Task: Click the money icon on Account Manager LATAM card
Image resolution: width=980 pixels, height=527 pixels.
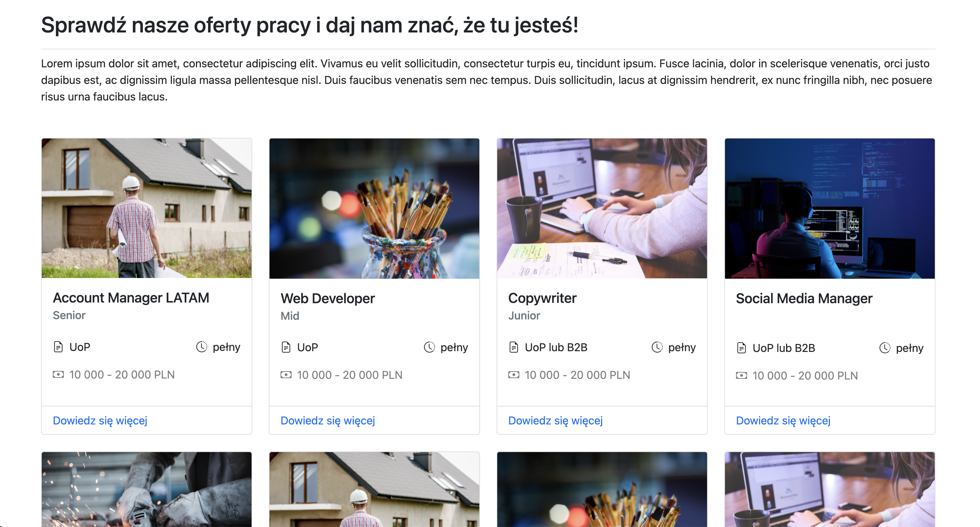Action: coord(58,374)
